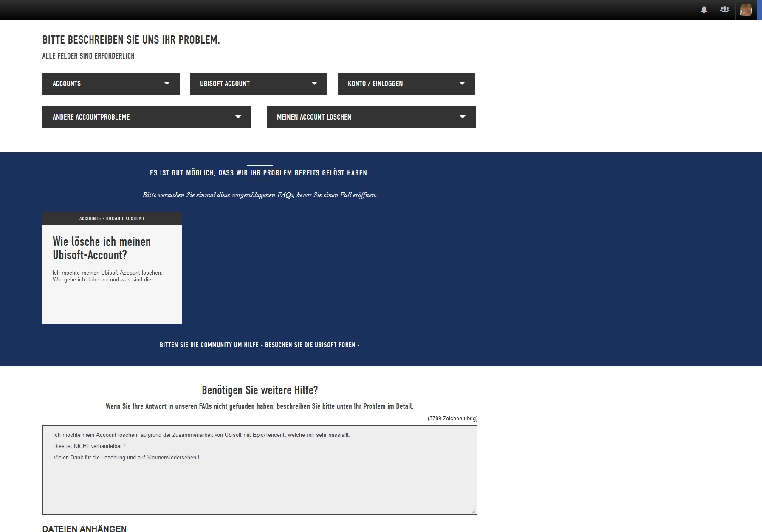Image resolution: width=762 pixels, height=532 pixels.
Task: Open the MEINEN ACCOUNT LÖSCHEN dropdown
Action: point(371,117)
